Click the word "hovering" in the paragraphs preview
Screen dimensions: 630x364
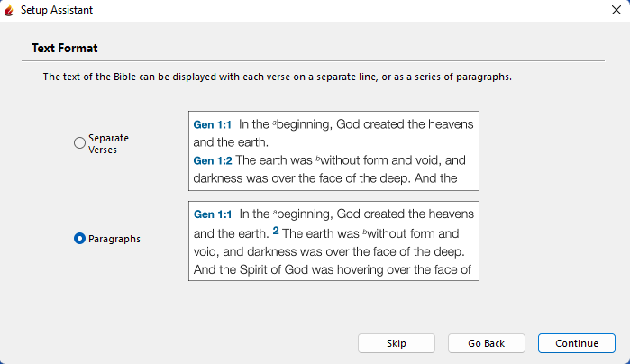pyautogui.click(x=366, y=268)
